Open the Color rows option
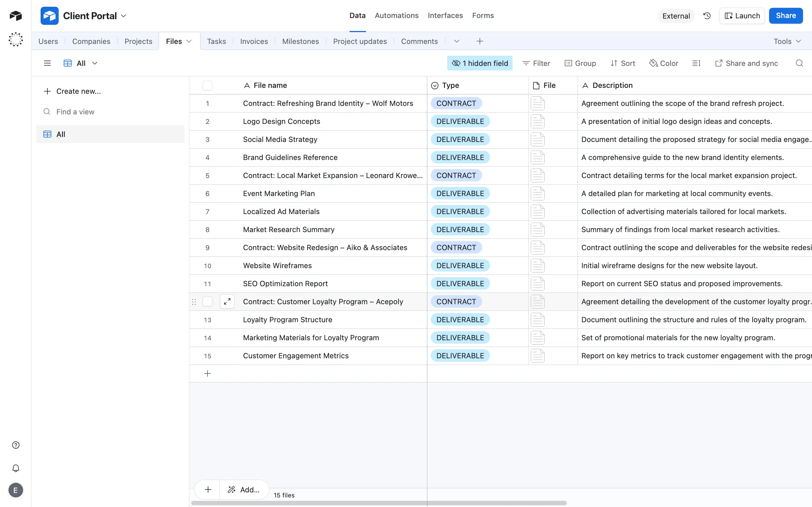 pos(664,63)
